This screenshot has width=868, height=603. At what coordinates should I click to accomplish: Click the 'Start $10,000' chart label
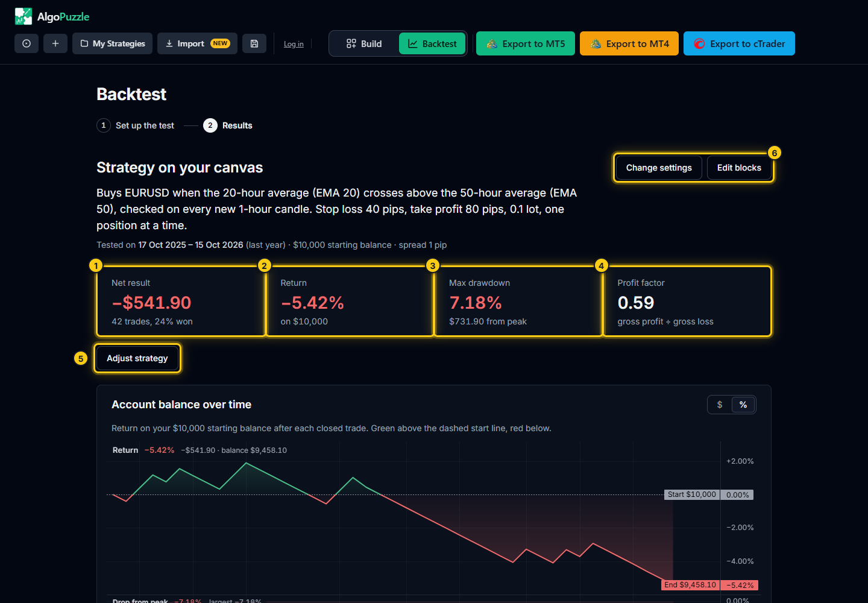(692, 494)
